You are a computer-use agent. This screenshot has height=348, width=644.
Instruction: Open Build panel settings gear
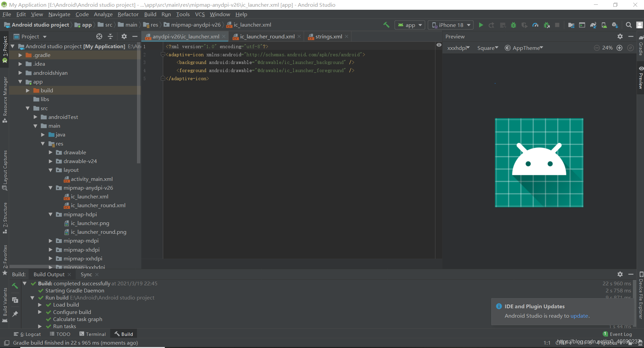(620, 274)
